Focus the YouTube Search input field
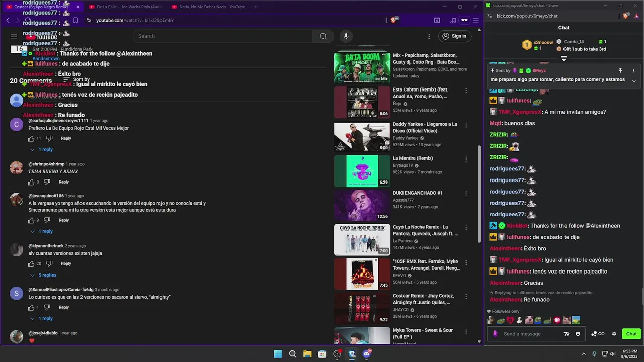Image resolution: width=644 pixels, height=362 pixels. (223, 36)
